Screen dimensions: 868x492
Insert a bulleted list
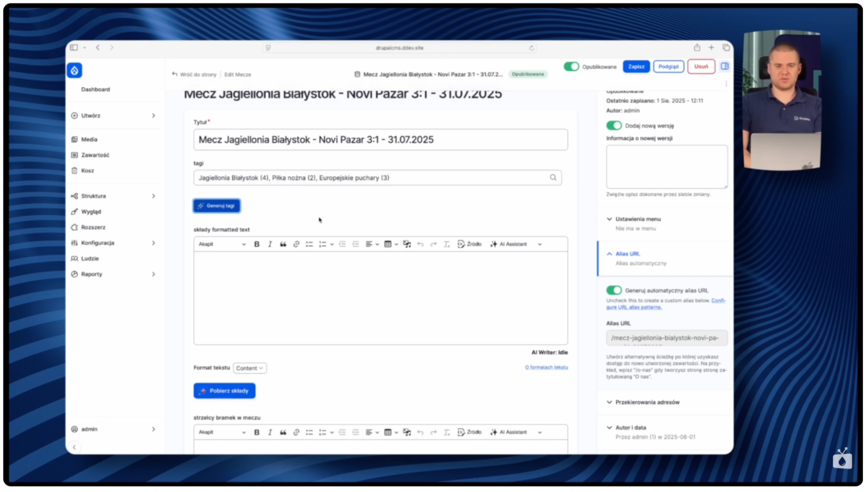coord(309,244)
